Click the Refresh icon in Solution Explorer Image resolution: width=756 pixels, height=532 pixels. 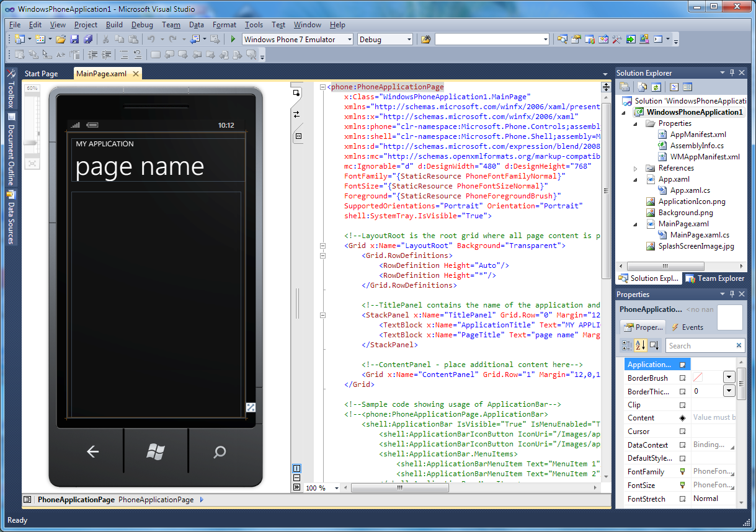pos(656,87)
